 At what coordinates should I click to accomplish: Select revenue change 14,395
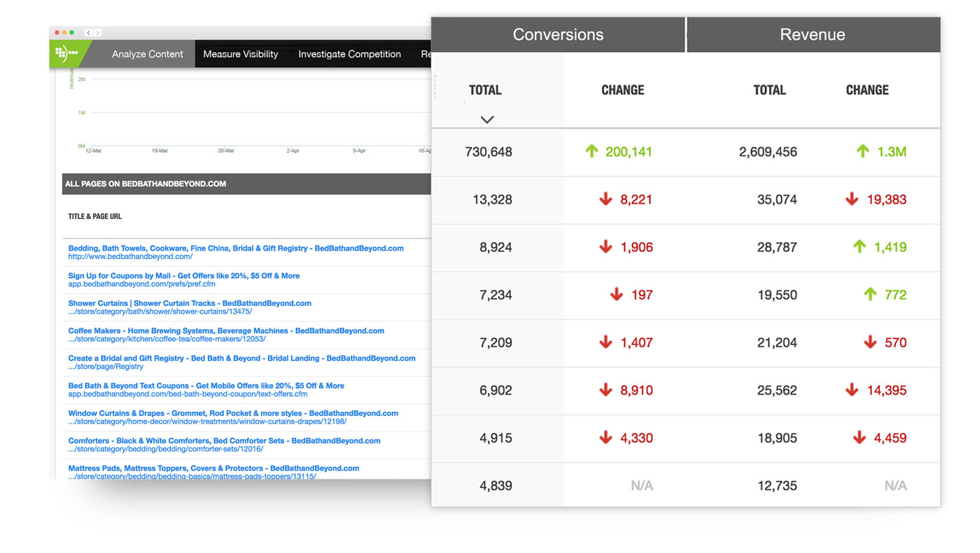[x=887, y=390]
